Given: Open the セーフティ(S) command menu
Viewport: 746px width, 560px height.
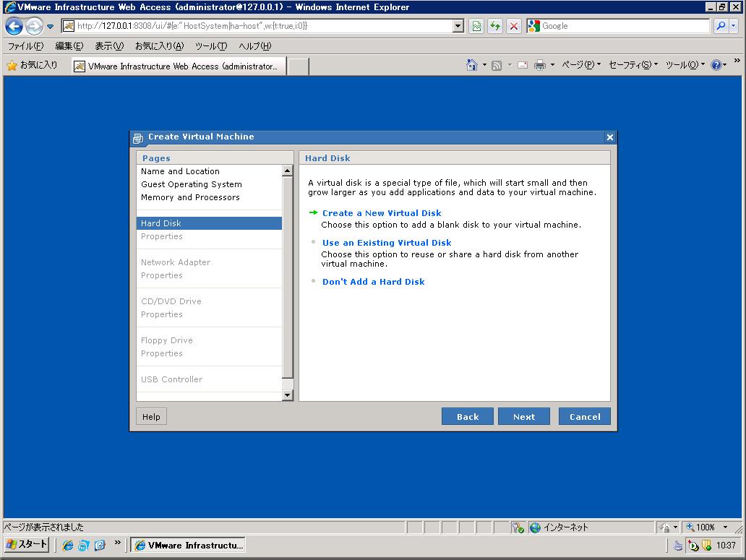Looking at the screenshot, I should [x=633, y=64].
